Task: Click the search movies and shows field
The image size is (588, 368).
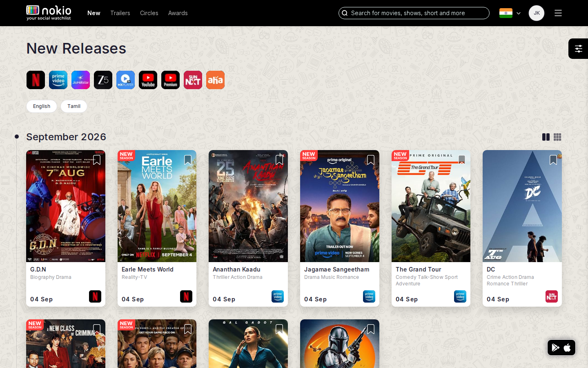Action: (x=414, y=13)
